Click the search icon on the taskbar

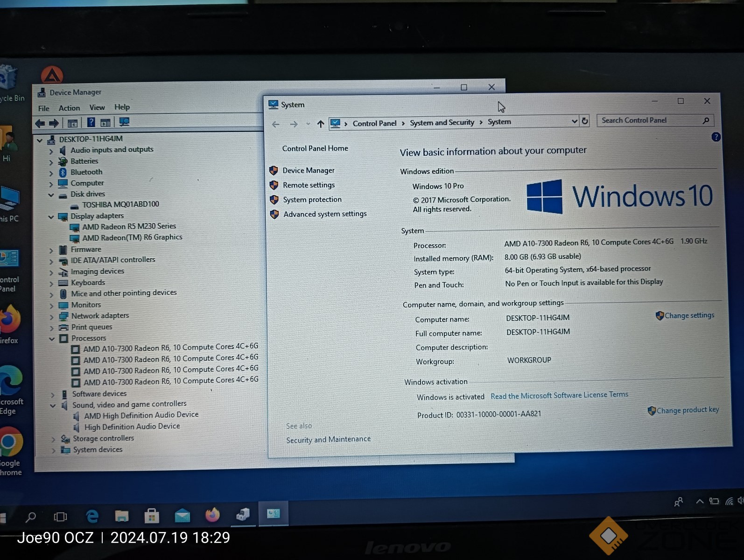(31, 517)
